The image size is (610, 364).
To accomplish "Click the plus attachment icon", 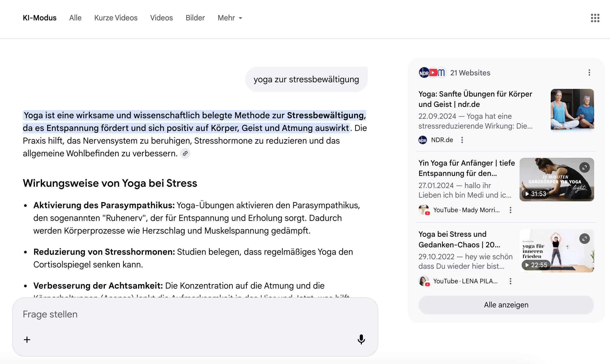I will pyautogui.click(x=27, y=340).
